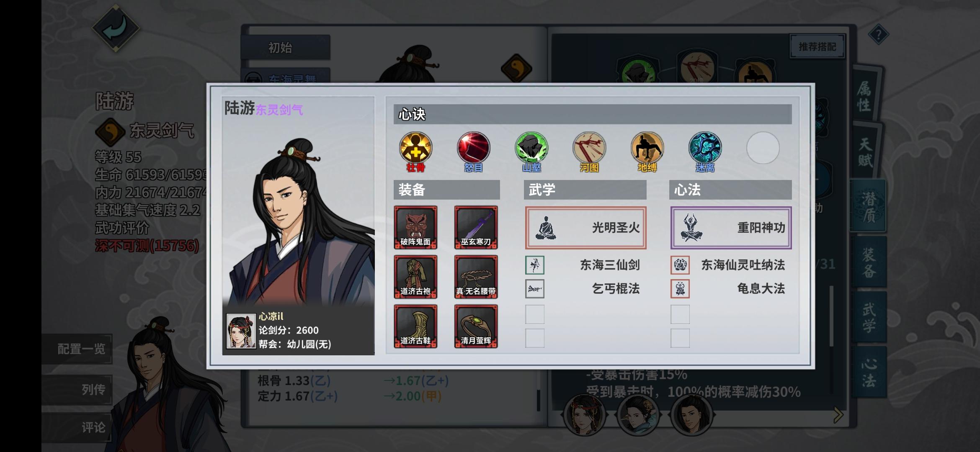Click the back arrow diamond button
Viewport: 980px width, 452px height.
[x=116, y=28]
